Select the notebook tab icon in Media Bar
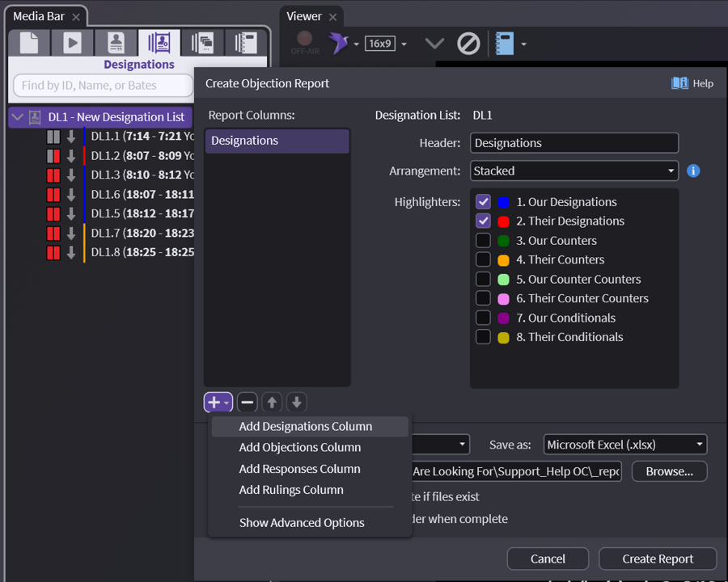Image resolution: width=728 pixels, height=582 pixels. pyautogui.click(x=240, y=43)
